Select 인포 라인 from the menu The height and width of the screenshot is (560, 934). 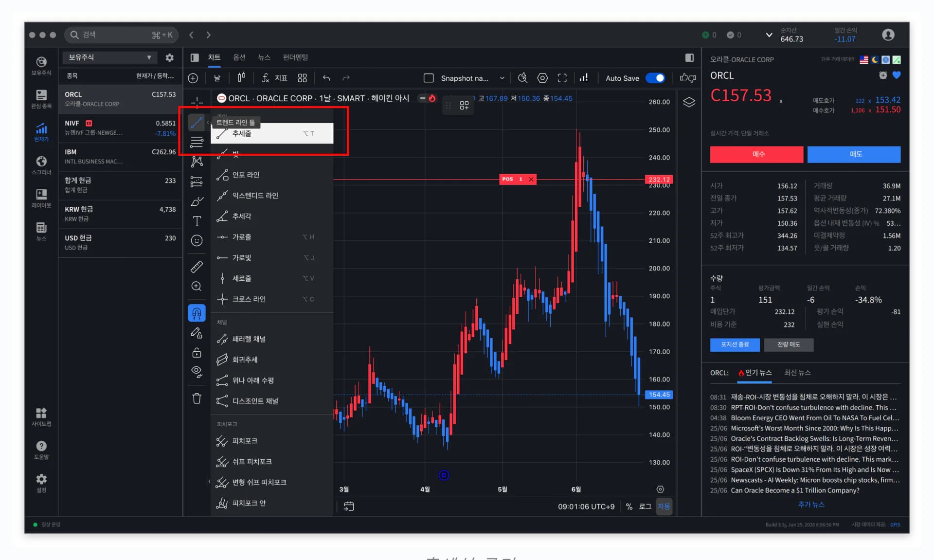click(x=272, y=175)
